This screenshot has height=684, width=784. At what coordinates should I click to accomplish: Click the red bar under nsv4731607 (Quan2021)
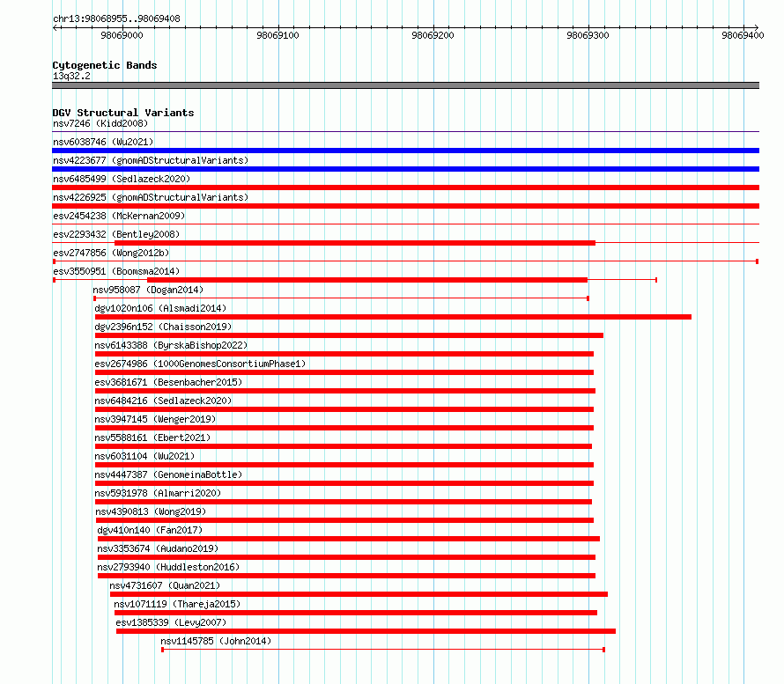[x=359, y=594]
